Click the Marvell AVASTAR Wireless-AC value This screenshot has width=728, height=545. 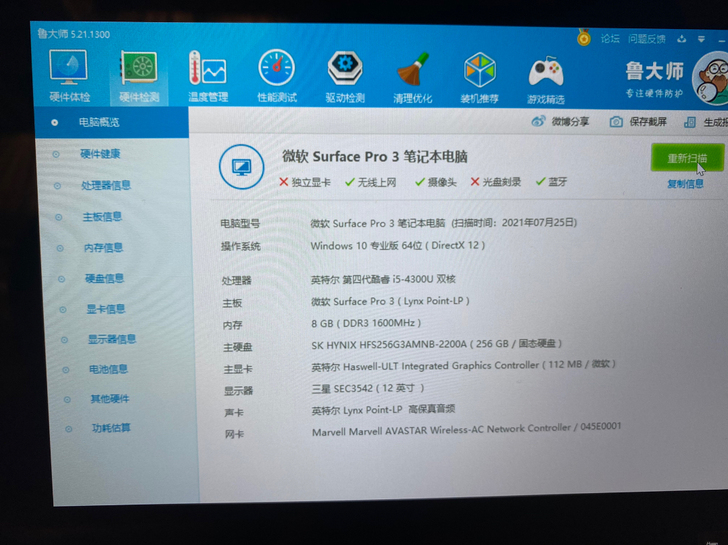[467, 429]
